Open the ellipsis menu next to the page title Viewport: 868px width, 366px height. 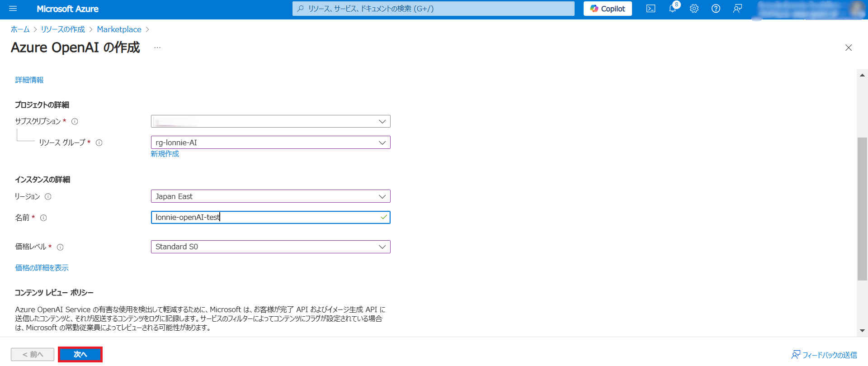point(157,48)
